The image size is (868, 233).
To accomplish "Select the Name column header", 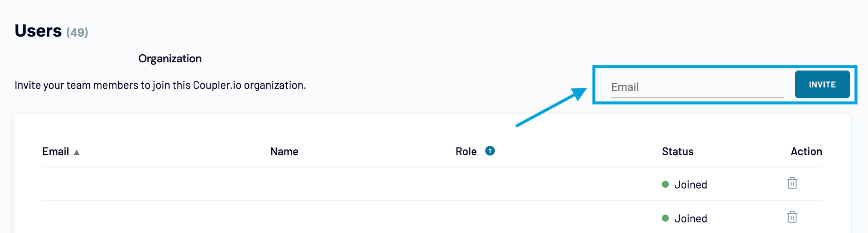I will click(284, 152).
